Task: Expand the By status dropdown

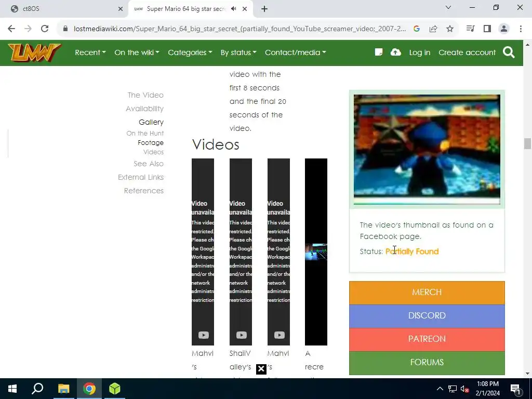Action: (238, 52)
